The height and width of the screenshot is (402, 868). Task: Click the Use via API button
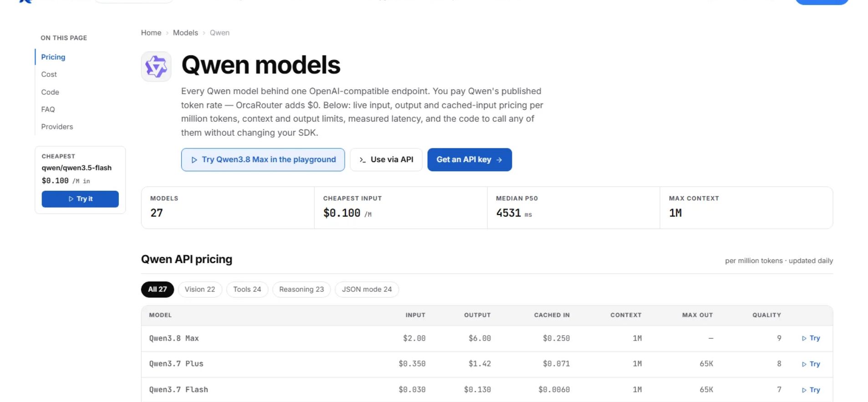coord(386,160)
